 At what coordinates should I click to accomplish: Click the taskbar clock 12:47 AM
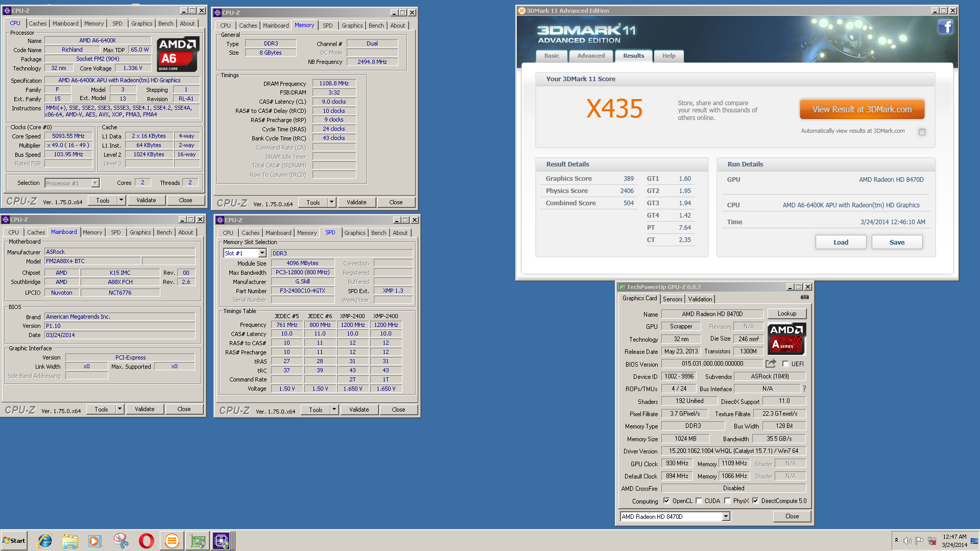(954, 537)
